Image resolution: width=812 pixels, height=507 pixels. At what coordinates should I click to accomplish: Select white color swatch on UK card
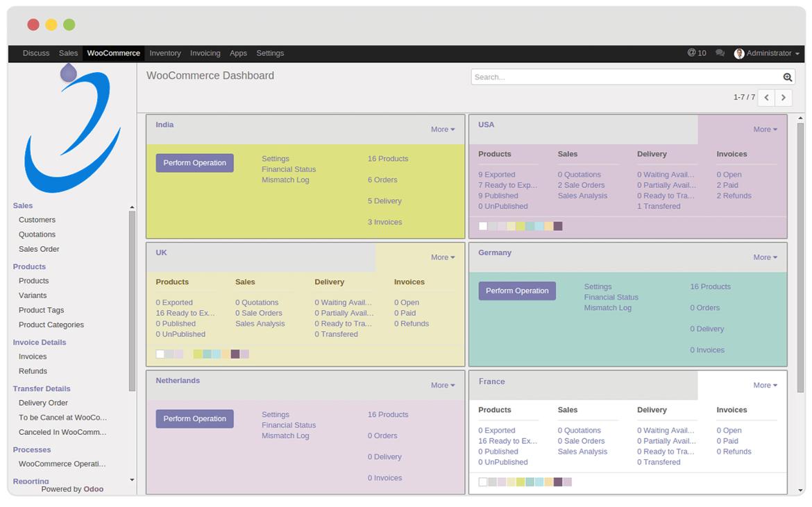tap(160, 354)
